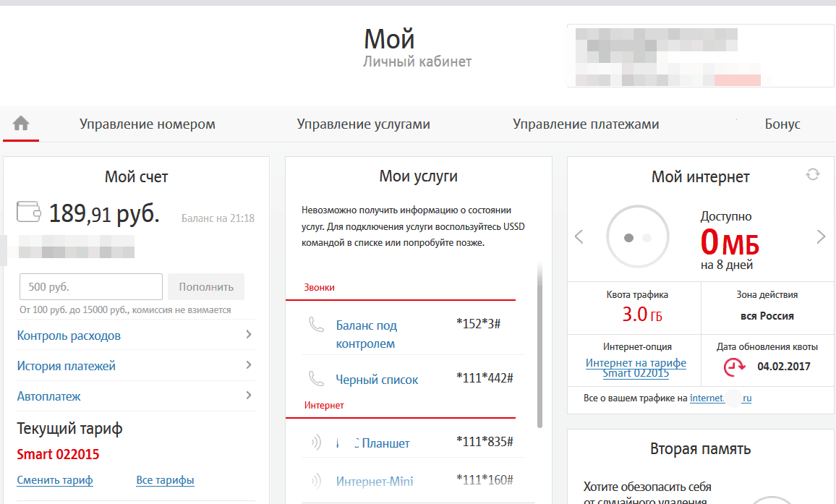Click phone icon beside Баланс под контролем
Screen dimensions: 836x504
[x=316, y=325]
